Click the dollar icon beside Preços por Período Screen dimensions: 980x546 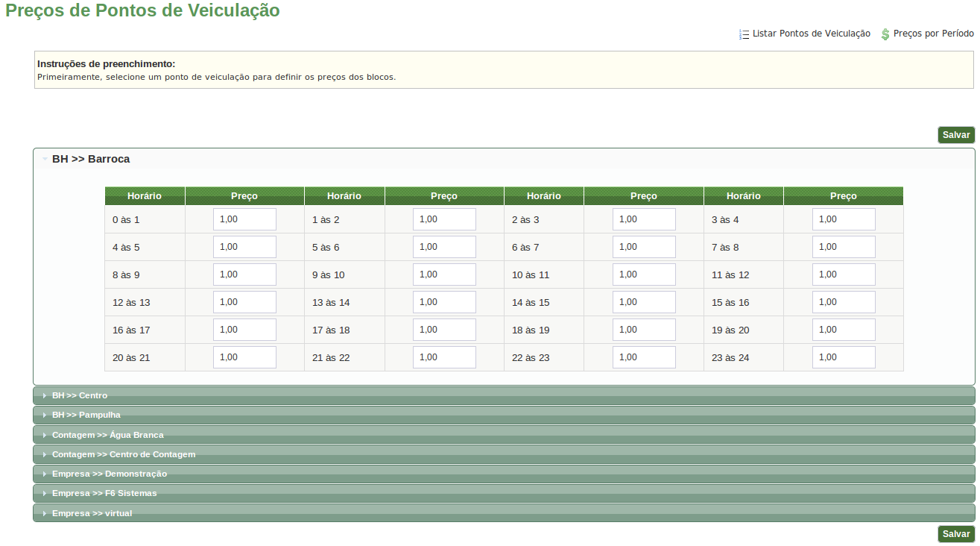[885, 34]
